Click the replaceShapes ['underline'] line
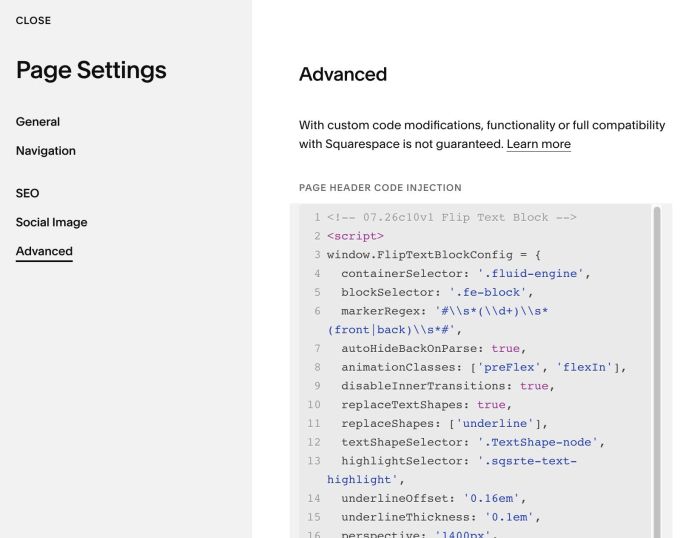 pos(444,424)
